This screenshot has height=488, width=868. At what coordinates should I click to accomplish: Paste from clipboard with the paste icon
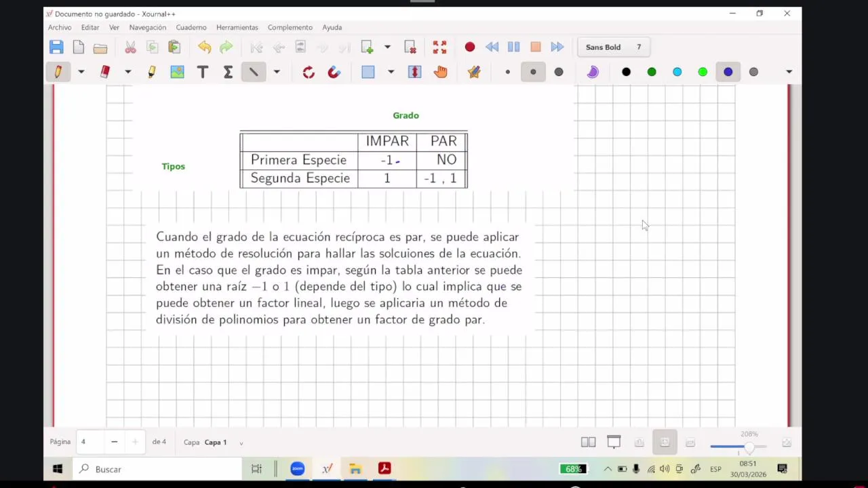coord(174,47)
